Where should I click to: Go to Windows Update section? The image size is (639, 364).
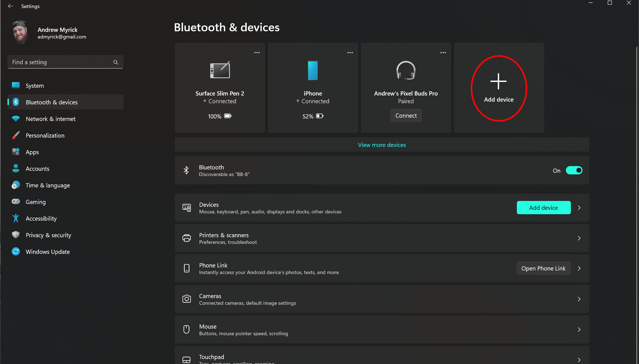48,252
